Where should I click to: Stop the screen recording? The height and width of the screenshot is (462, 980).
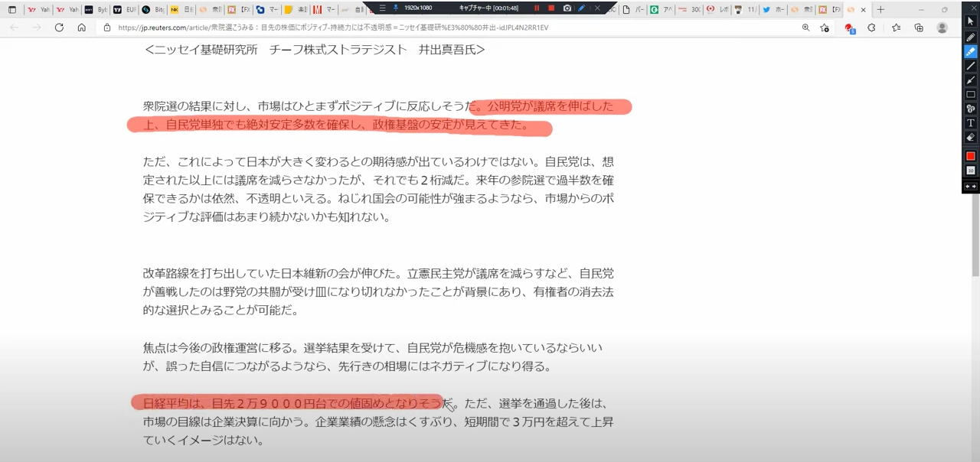551,8
